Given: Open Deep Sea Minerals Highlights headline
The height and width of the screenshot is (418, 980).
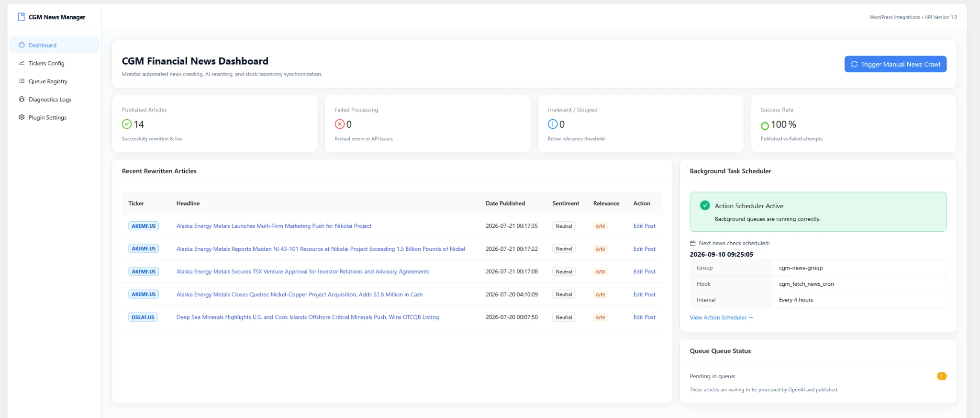Looking at the screenshot, I should point(308,317).
